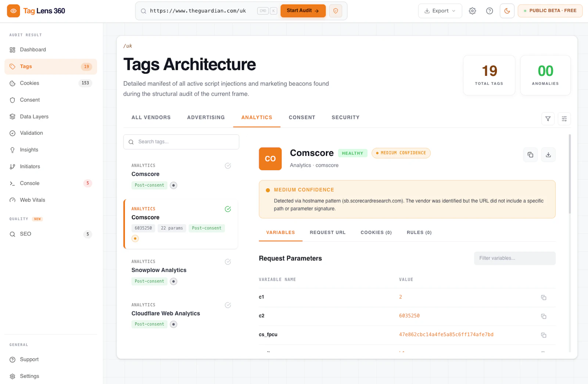This screenshot has width=588, height=384.
Task: Click the download icon in Comscore header
Action: click(548, 155)
